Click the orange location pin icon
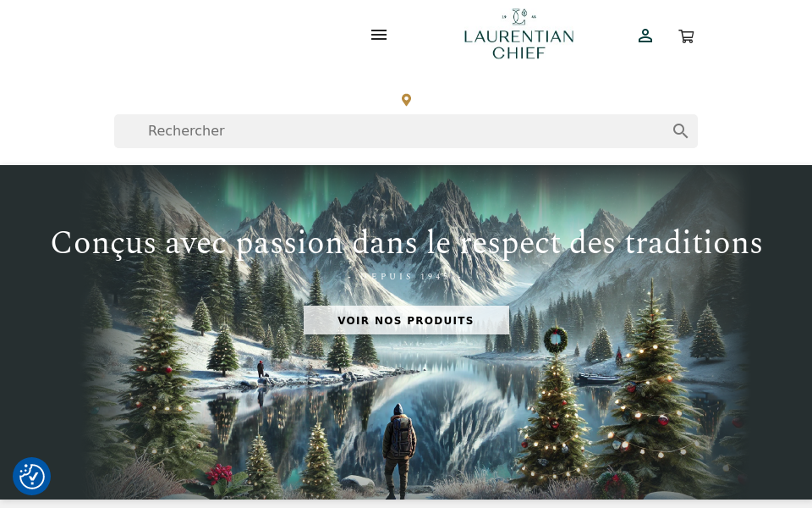Viewport: 812px width, 508px height. point(407,100)
